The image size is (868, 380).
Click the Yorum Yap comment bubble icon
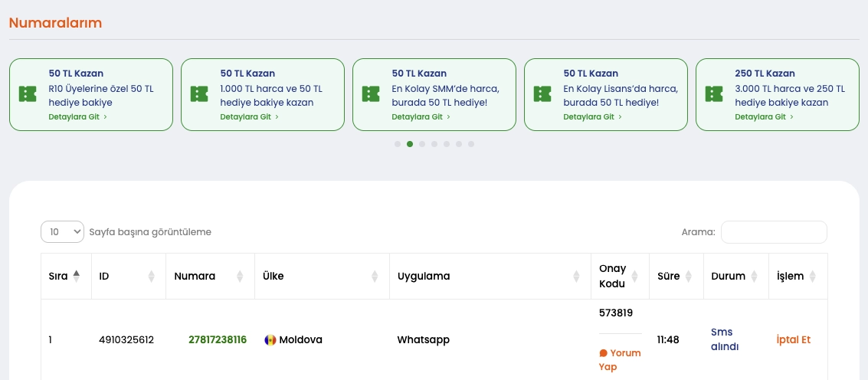pyautogui.click(x=603, y=353)
